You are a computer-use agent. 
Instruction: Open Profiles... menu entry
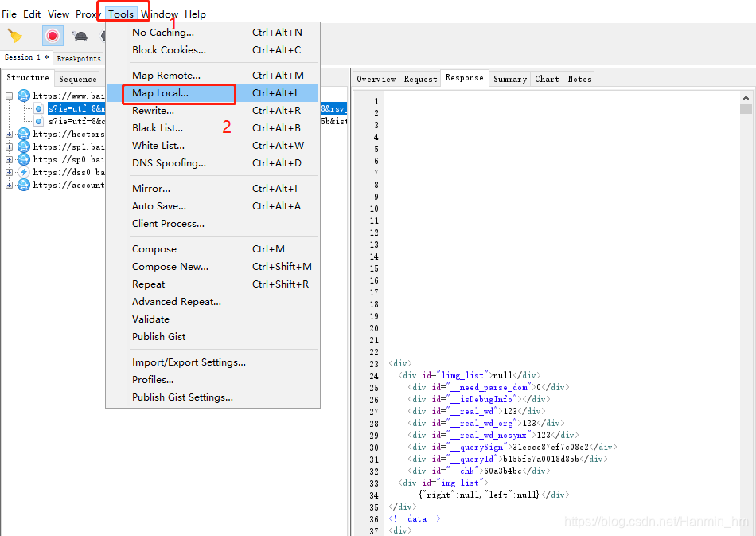coord(212,380)
